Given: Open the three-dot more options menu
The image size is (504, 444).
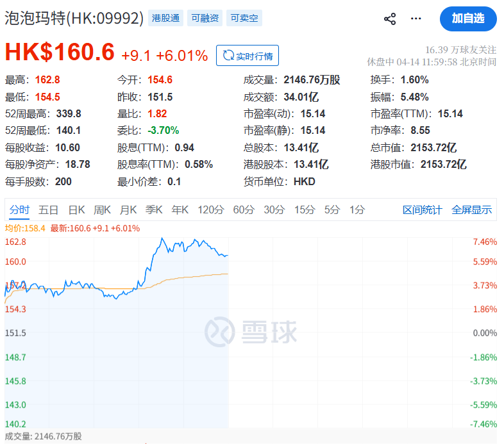Looking at the screenshot, I should (416, 19).
